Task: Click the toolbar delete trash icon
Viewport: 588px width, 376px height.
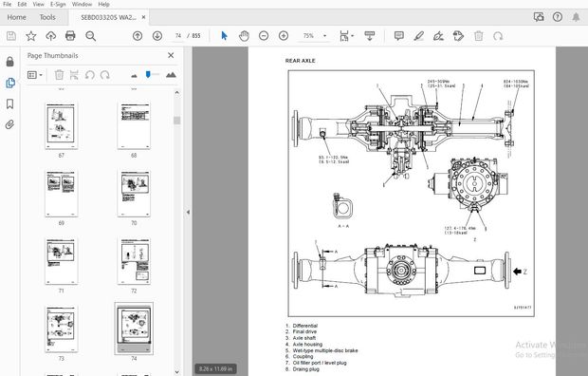Action: 479,36
